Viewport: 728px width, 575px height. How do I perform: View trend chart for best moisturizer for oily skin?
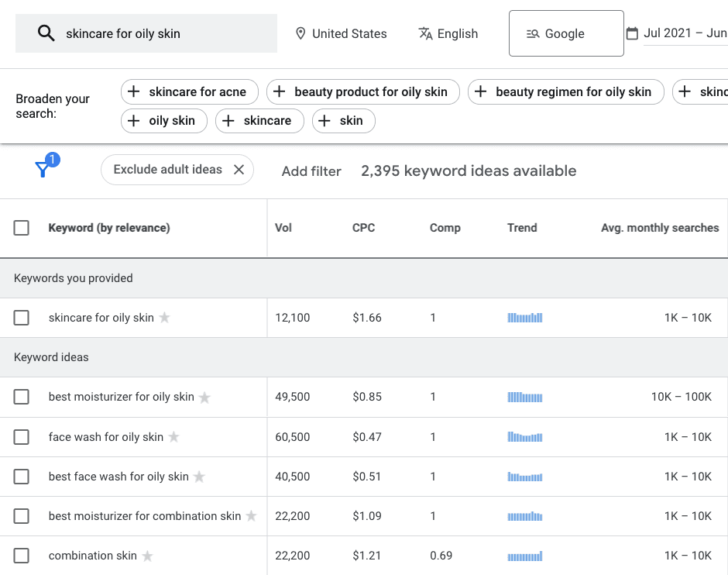point(524,397)
